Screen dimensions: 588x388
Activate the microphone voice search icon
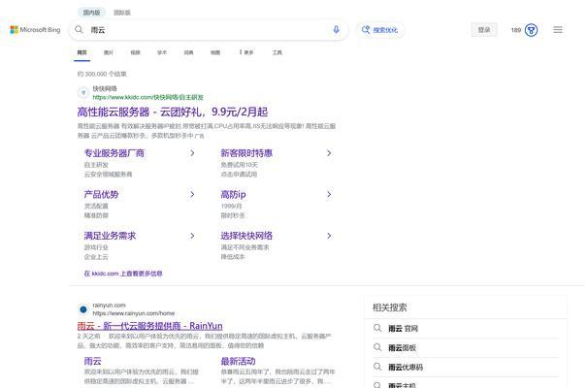pyautogui.click(x=336, y=30)
